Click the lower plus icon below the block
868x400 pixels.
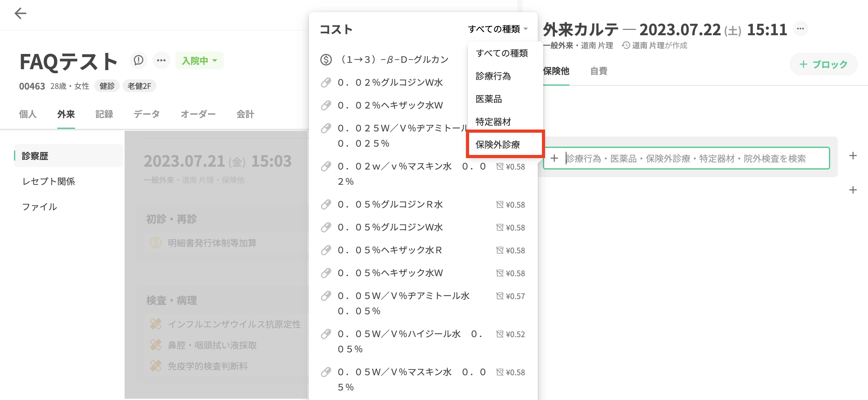(853, 190)
